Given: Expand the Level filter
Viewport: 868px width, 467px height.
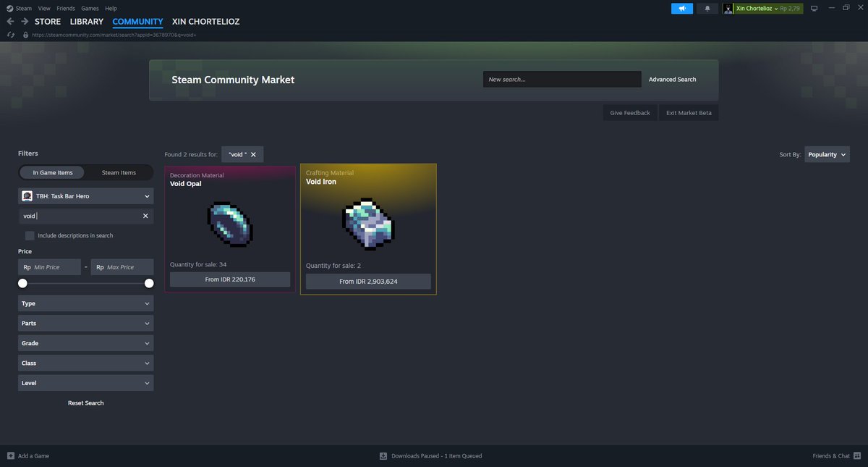Looking at the screenshot, I should pyautogui.click(x=85, y=383).
